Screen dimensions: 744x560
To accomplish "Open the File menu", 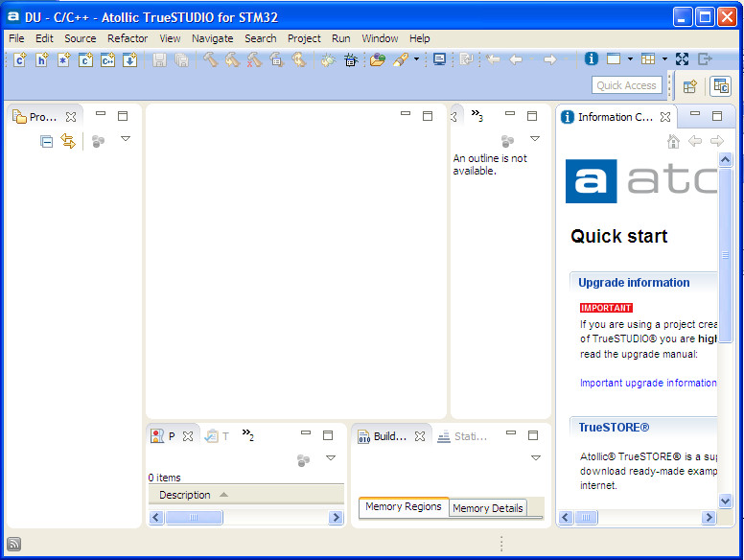I will 16,38.
